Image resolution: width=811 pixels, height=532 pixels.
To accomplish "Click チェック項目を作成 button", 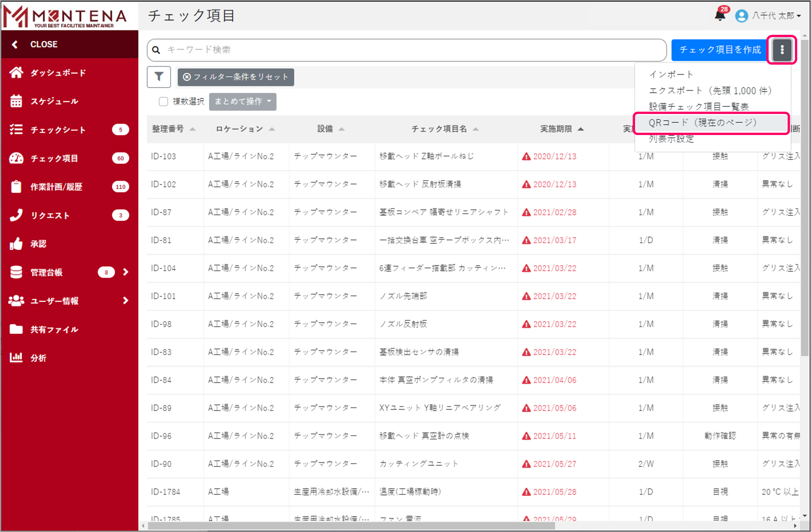I will tap(720, 50).
